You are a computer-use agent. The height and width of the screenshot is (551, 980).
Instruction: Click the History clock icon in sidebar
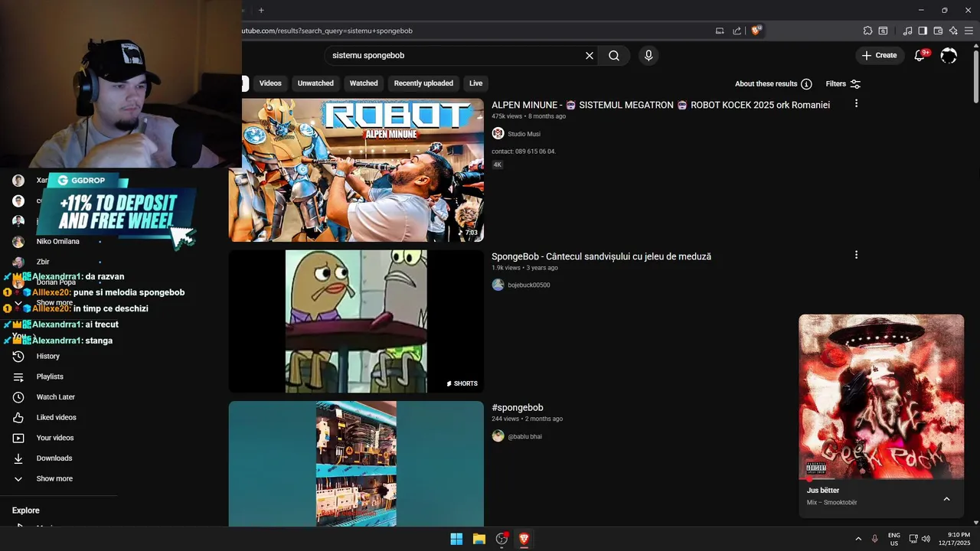[x=18, y=356]
